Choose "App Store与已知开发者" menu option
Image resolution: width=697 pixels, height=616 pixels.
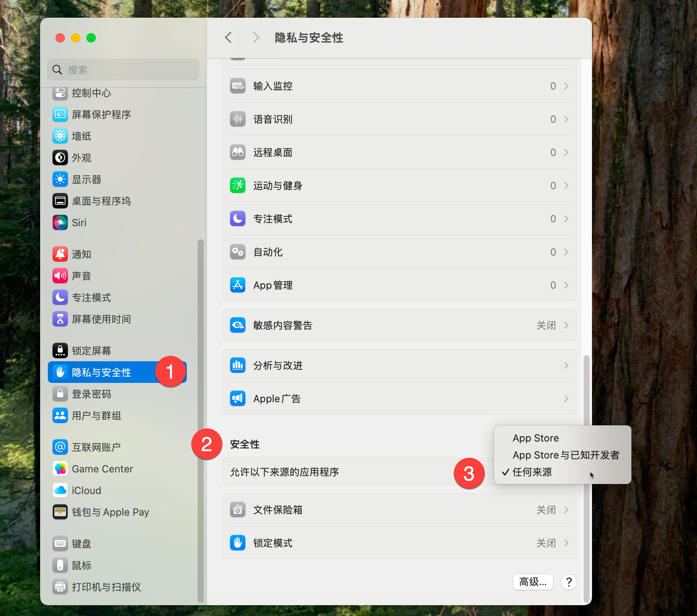[562, 455]
